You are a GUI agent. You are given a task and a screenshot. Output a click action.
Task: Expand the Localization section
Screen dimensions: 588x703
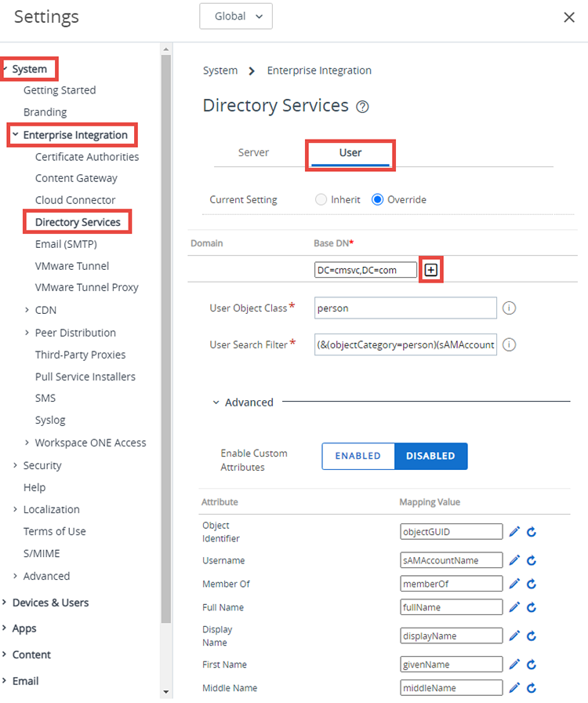(15, 509)
